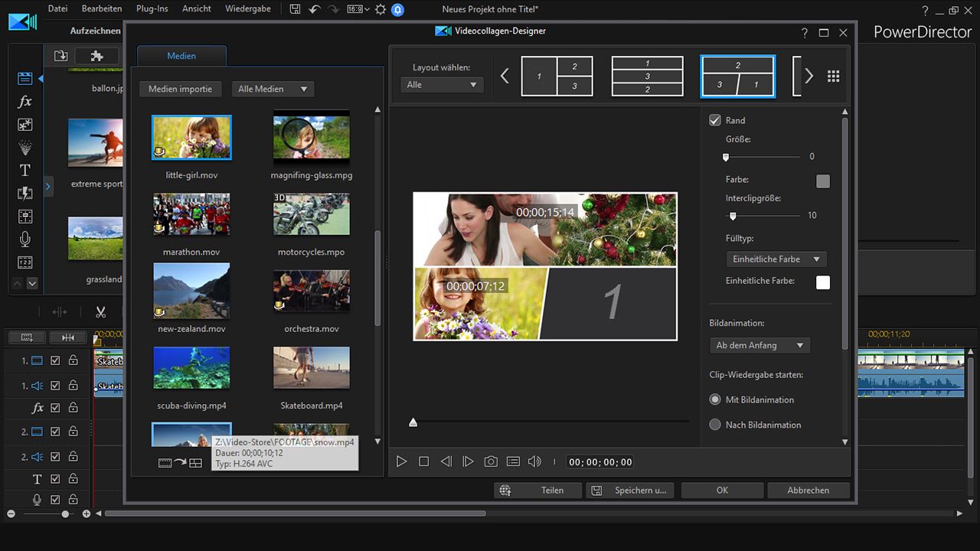The width and height of the screenshot is (980, 551).
Task: Open the Title Room T icon in sidebar
Action: (24, 170)
